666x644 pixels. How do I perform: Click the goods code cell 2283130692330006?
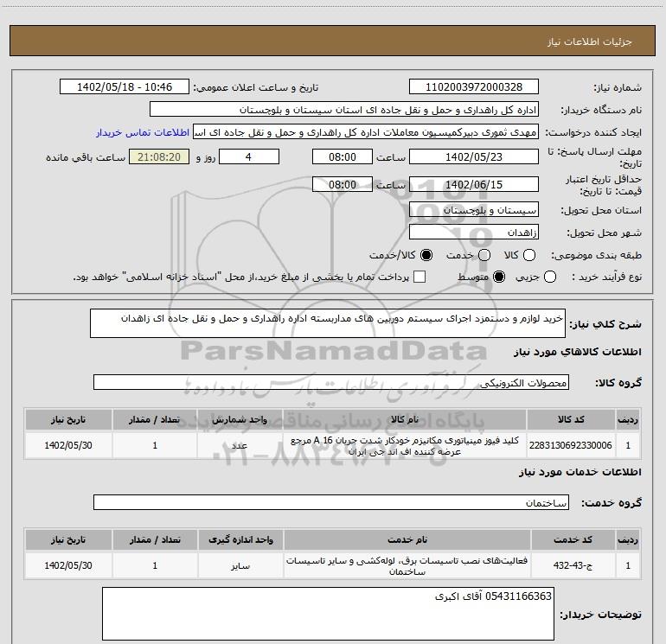[571, 445]
